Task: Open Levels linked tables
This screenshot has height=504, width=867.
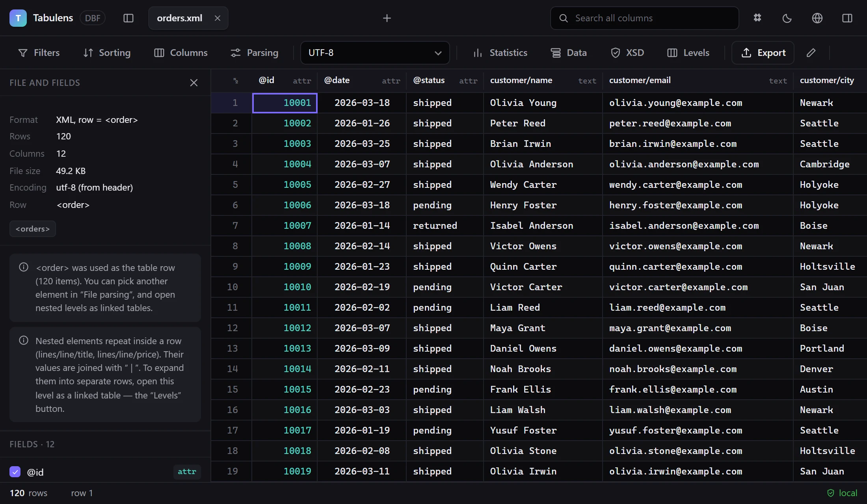Action: [688, 53]
